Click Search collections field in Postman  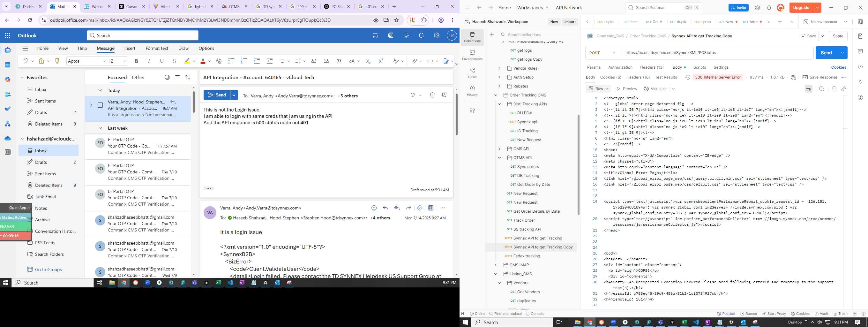(x=538, y=34)
